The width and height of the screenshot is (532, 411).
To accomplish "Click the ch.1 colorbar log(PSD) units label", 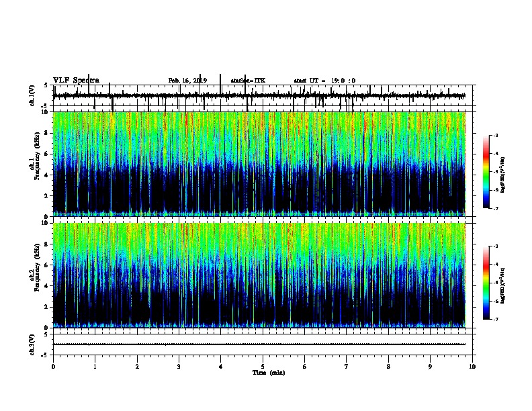I will click(503, 175).
